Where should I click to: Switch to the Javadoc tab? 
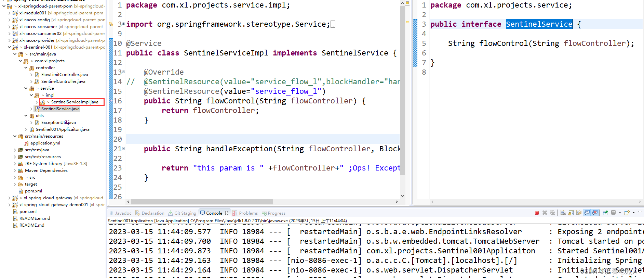(x=120, y=213)
